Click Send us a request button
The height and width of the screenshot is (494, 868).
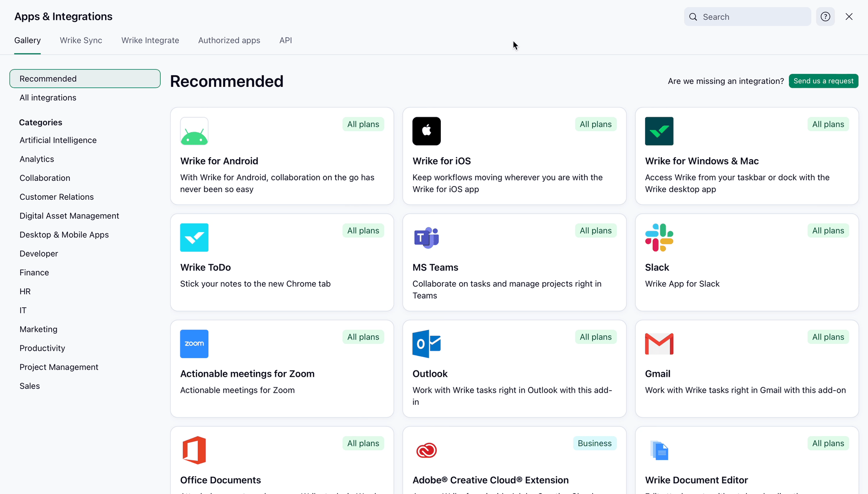(823, 81)
